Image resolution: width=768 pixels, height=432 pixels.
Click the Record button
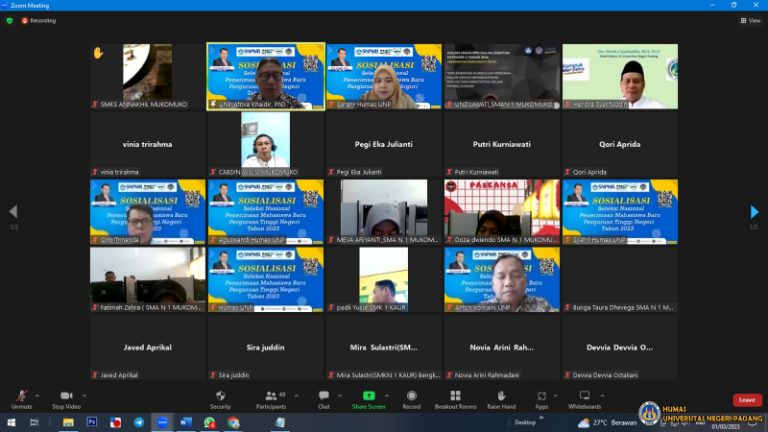[411, 400]
